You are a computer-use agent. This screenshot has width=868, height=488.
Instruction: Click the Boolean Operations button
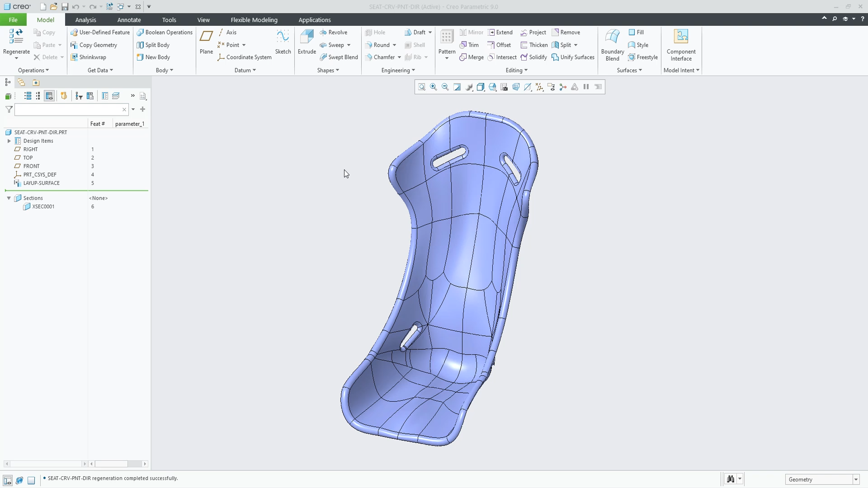165,32
